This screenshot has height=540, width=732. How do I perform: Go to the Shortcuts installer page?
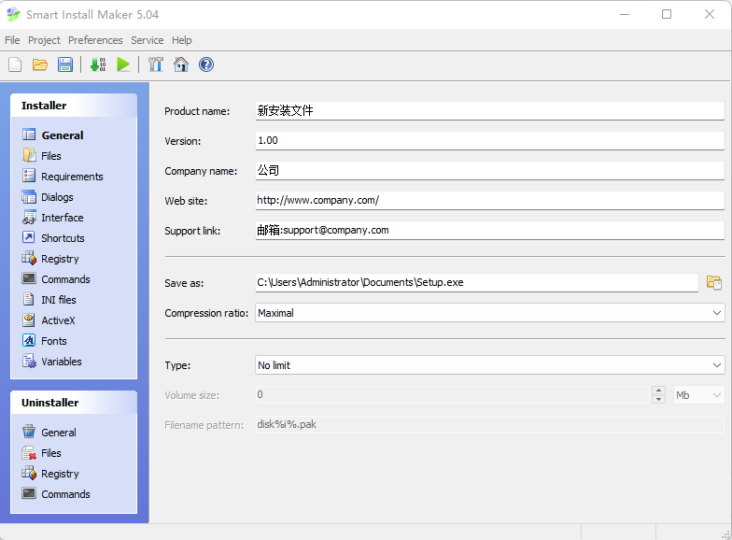62,238
